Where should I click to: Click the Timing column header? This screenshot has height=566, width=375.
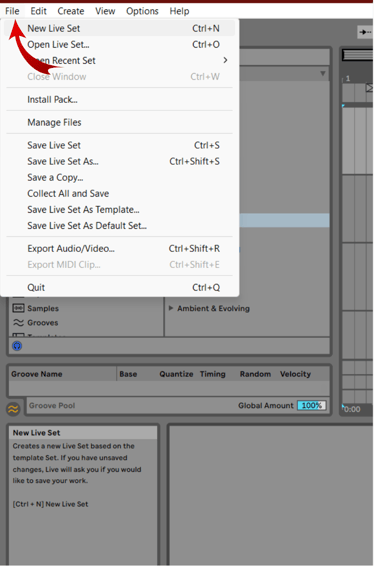[x=213, y=374]
